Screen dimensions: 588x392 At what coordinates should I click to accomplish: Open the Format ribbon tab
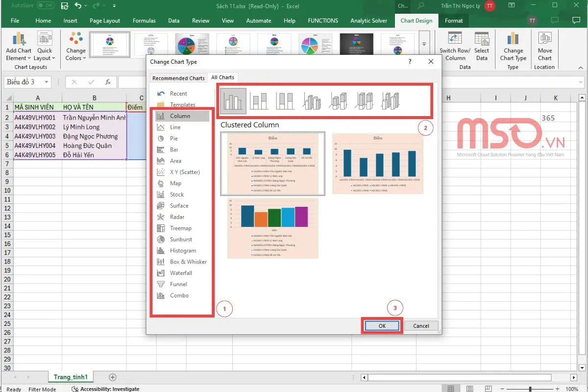[453, 21]
